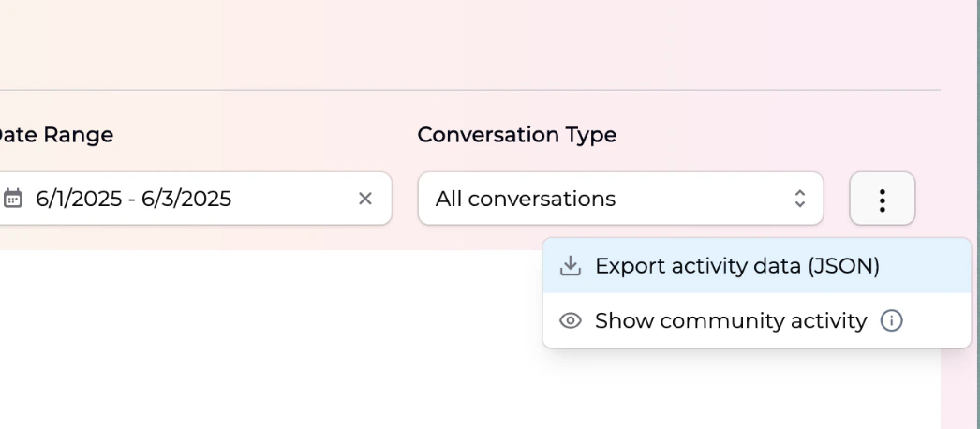Click the empty white area below the filters
Viewport: 980px width, 429px height.
[x=281, y=347]
